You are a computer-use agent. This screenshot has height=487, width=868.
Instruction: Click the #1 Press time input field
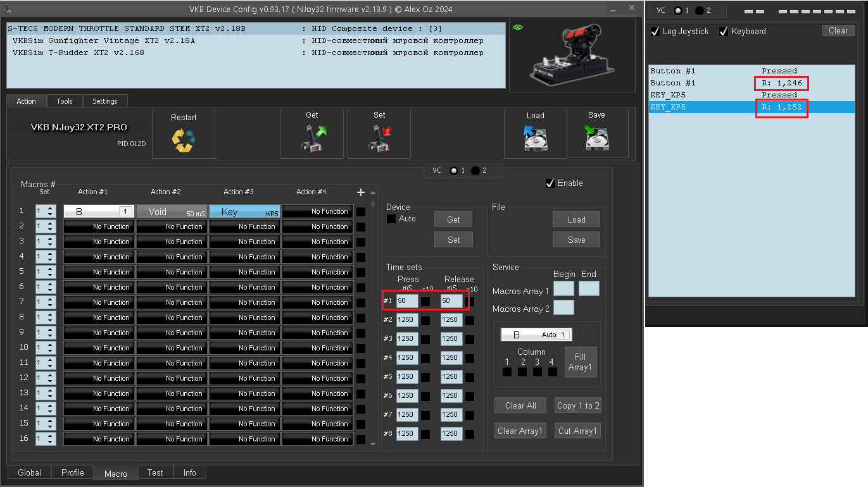click(406, 301)
